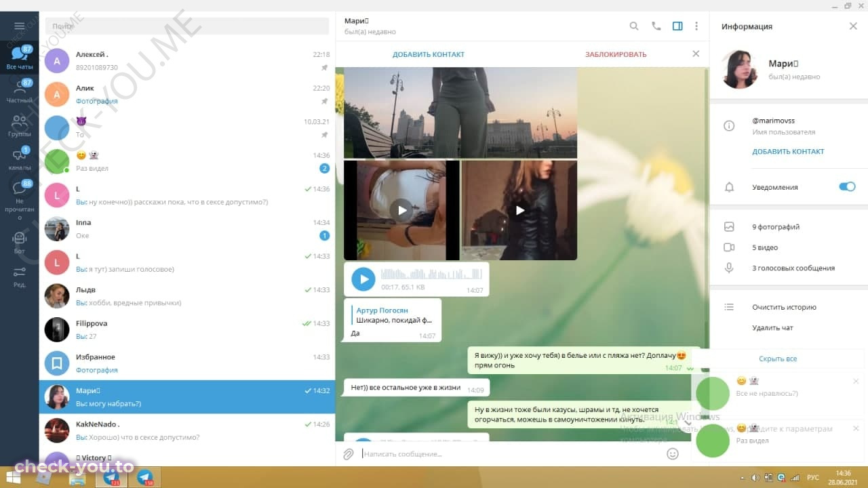Show hidden tray icons arrow

[x=743, y=477]
